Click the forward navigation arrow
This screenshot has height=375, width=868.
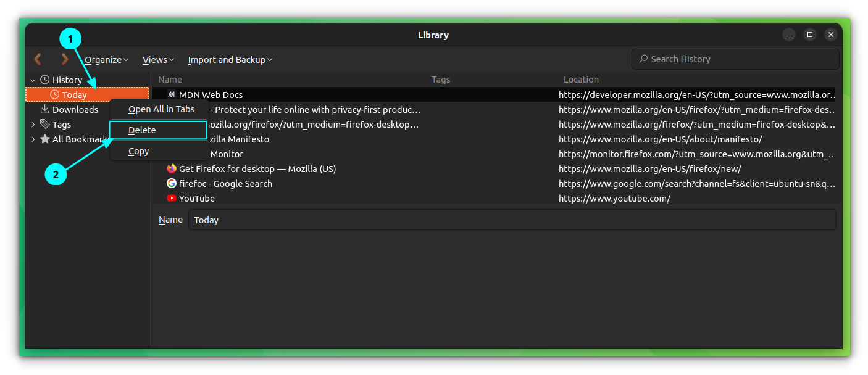point(64,59)
